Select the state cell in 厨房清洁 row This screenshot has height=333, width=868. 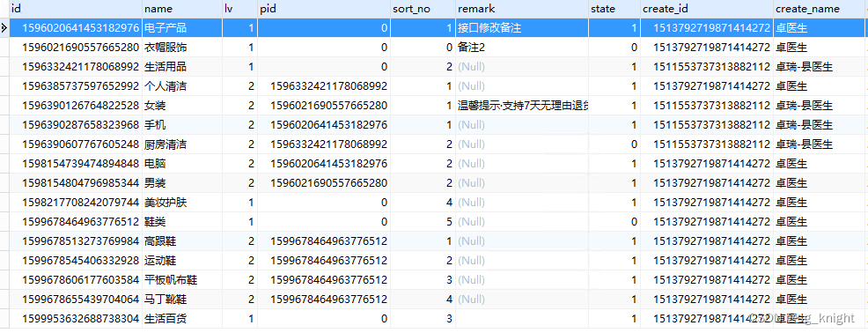(614, 144)
